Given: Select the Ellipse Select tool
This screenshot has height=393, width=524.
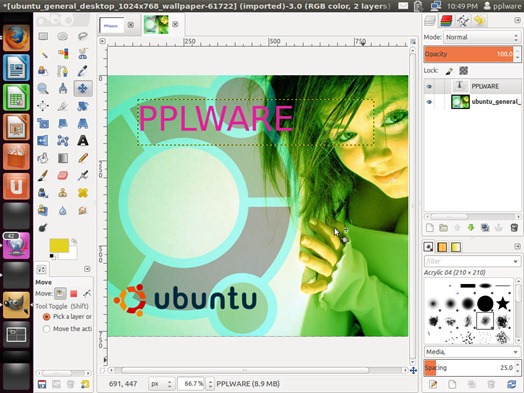Looking at the screenshot, I should (x=63, y=36).
